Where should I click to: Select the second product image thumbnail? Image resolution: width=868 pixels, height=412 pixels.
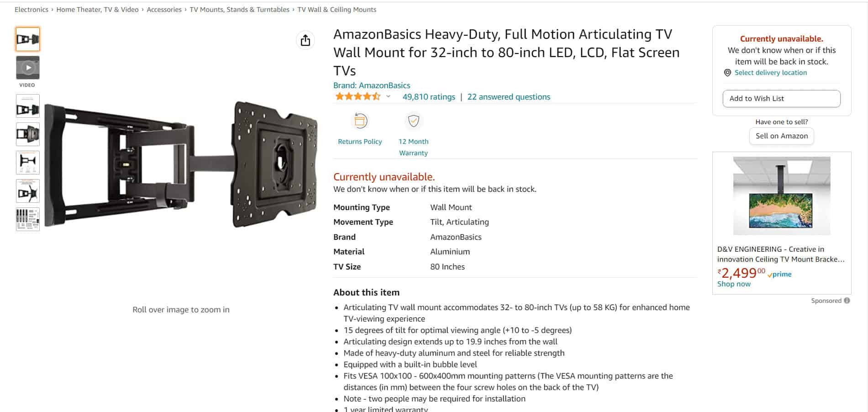(27, 106)
